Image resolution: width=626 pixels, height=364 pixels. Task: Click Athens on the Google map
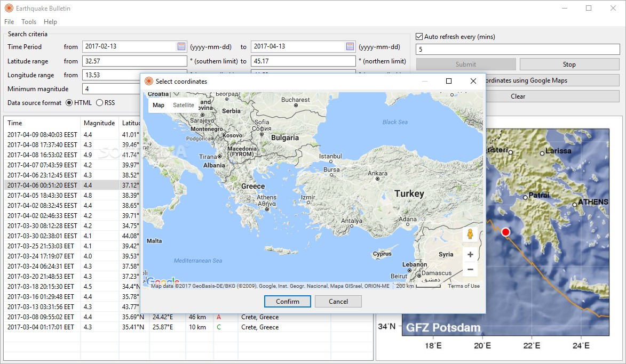tap(266, 197)
